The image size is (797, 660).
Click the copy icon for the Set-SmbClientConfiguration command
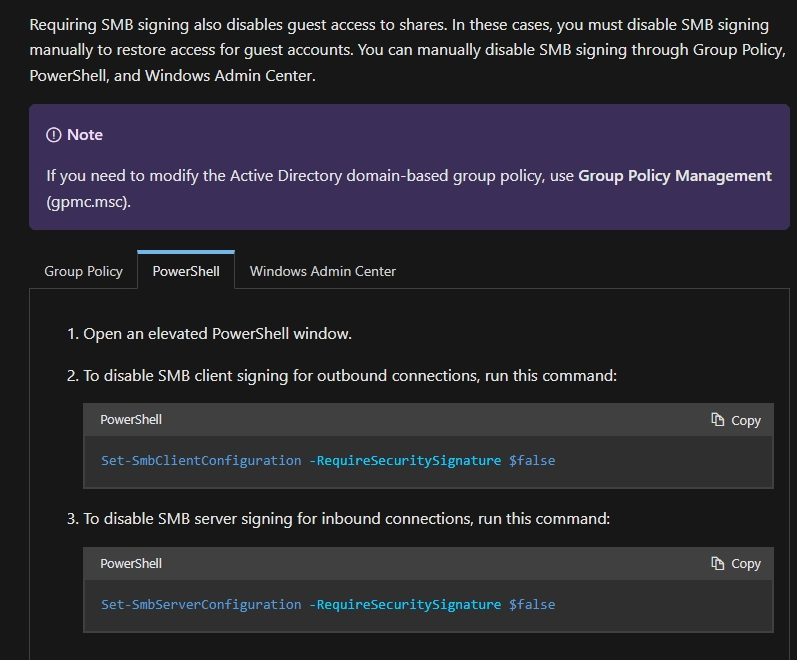pos(718,420)
